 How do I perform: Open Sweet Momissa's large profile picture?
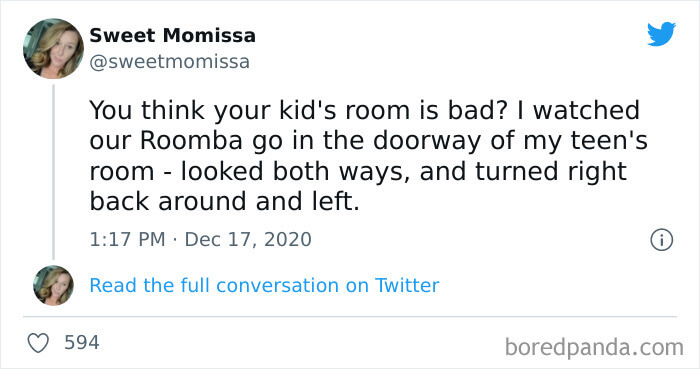pos(54,49)
